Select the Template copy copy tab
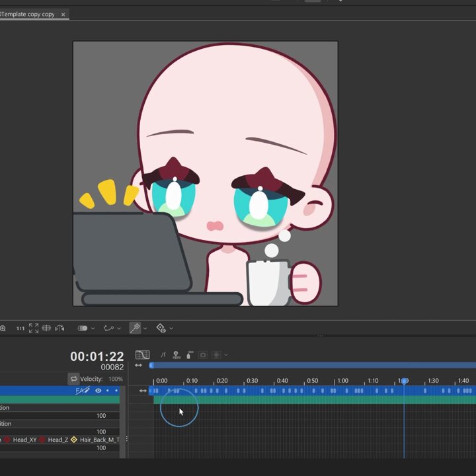Image resolution: width=476 pixels, height=476 pixels. (x=28, y=15)
